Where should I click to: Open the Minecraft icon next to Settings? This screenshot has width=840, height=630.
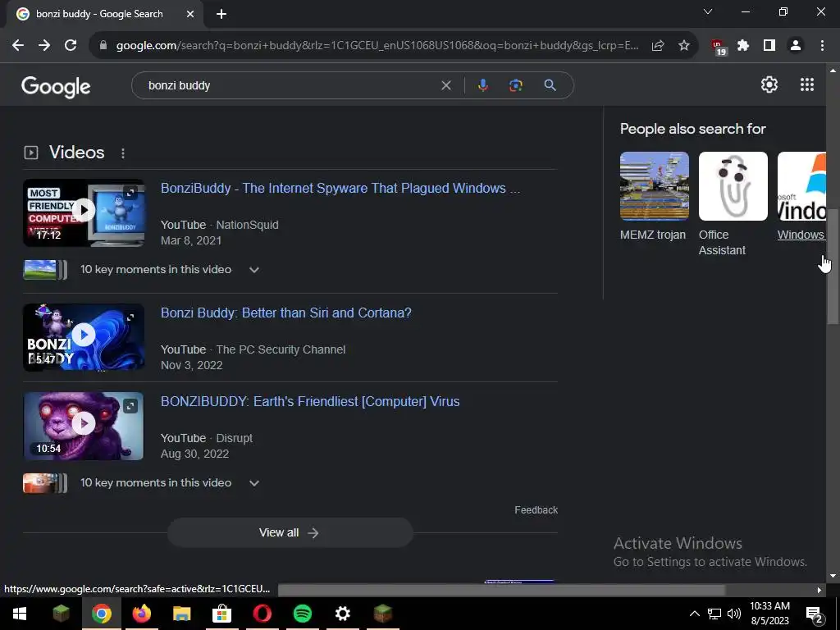(x=383, y=614)
